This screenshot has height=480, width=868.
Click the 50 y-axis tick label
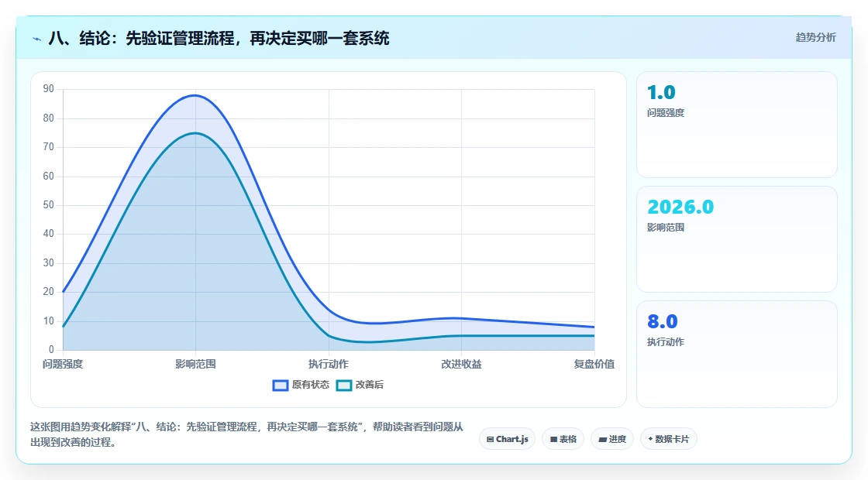pos(49,205)
